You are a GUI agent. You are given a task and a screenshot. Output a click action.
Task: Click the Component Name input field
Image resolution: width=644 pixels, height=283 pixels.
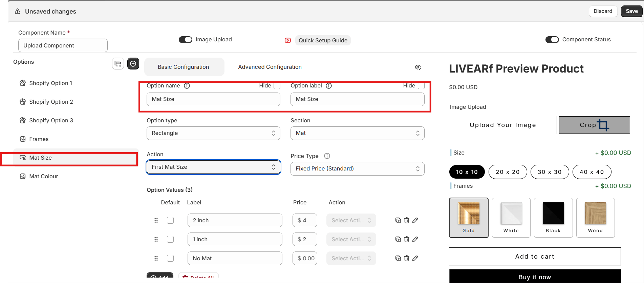pos(63,45)
